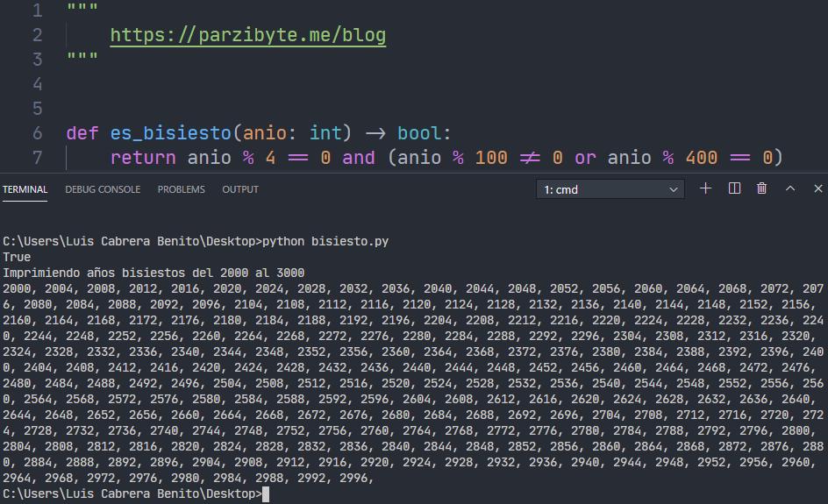The image size is (828, 504).
Task: Split the terminal panel
Action: click(734, 188)
